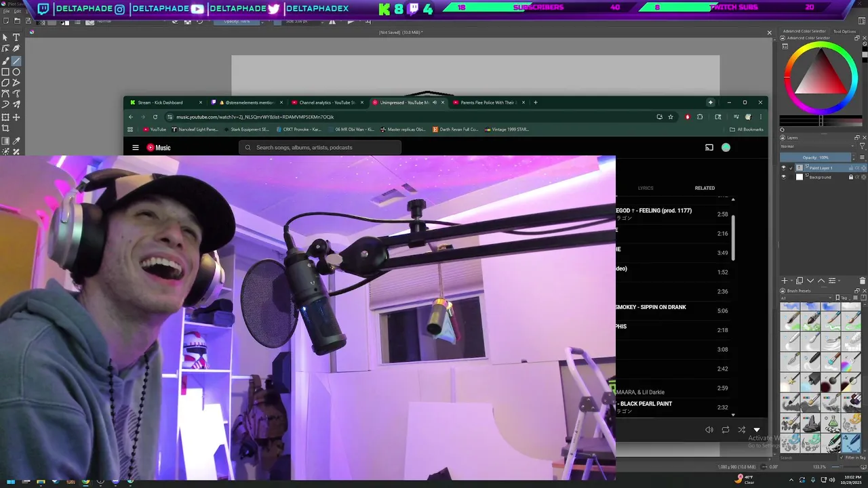This screenshot has width=868, height=488.
Task: Open the Krita Edit menu
Action: click(17, 12)
